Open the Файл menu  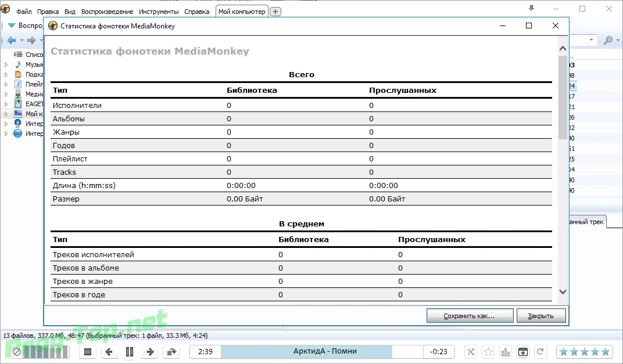point(24,12)
